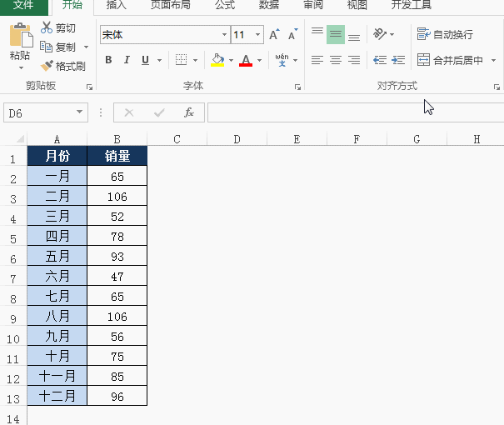The width and height of the screenshot is (504, 425).
Task: Select the cell with value 85
Action: 117,376
